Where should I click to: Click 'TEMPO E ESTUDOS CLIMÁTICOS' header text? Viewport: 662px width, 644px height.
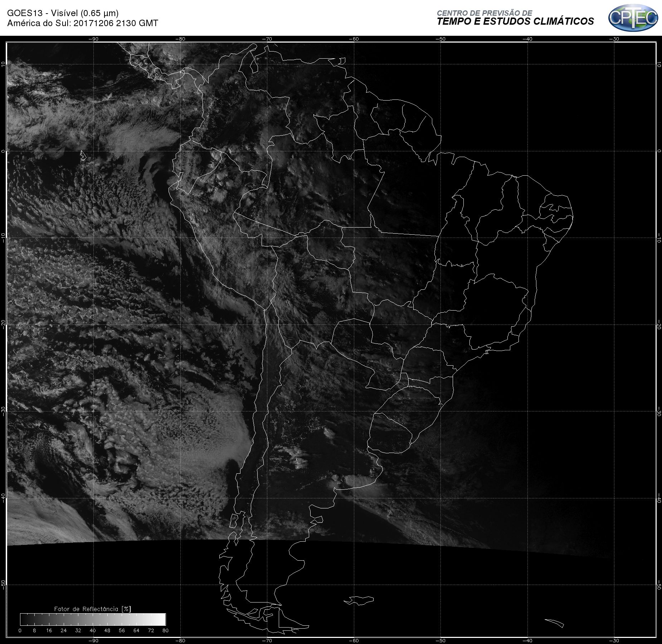[x=515, y=21]
